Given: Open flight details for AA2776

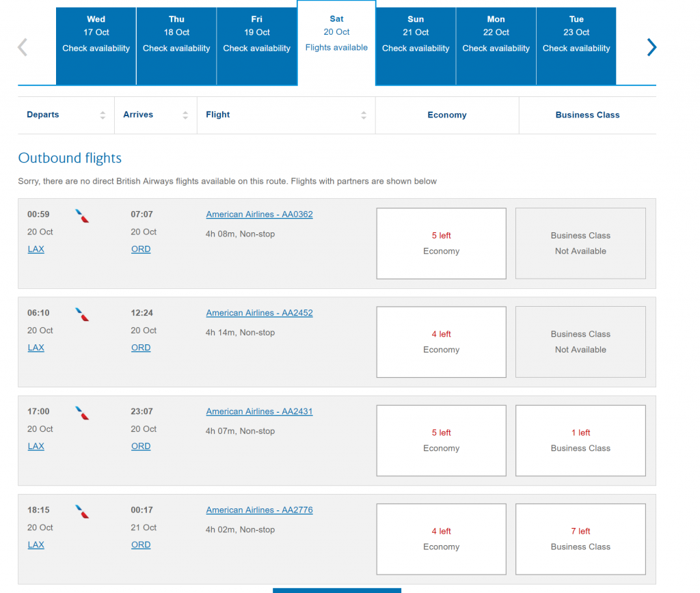Looking at the screenshot, I should tap(259, 510).
